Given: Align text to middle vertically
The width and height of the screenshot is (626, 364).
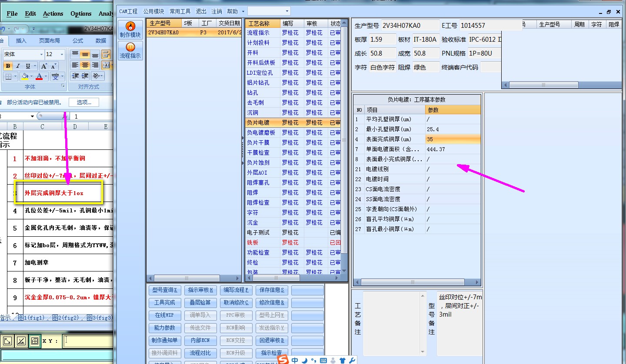Looking at the screenshot, I should tap(85, 54).
